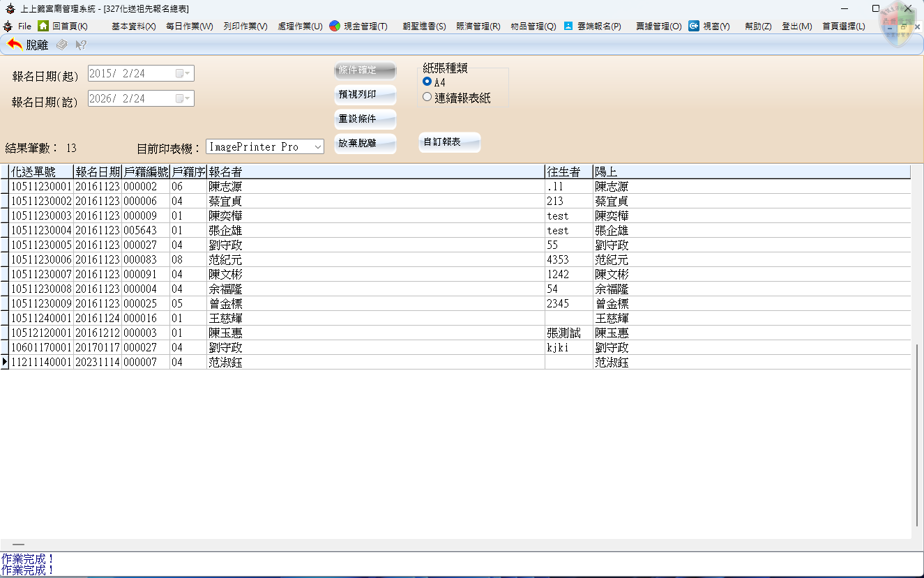Screen dimensions: 924x578
Task: Open the 每日作業(W) menu
Action: (x=189, y=26)
